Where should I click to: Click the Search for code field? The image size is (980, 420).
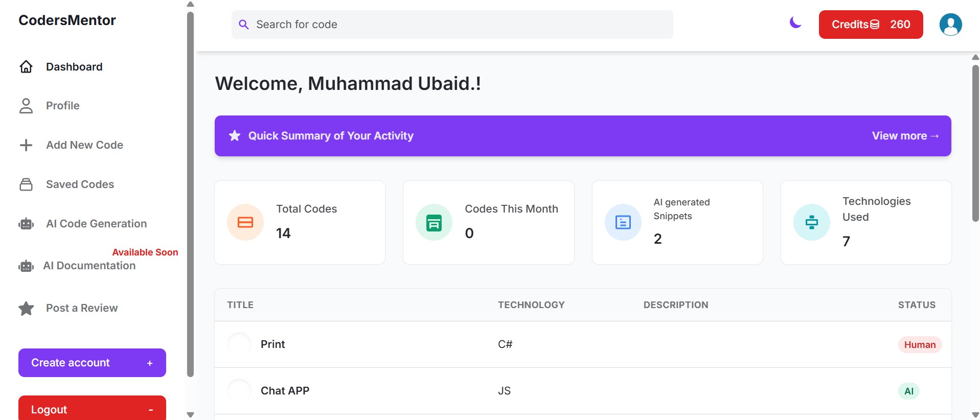pos(452,25)
